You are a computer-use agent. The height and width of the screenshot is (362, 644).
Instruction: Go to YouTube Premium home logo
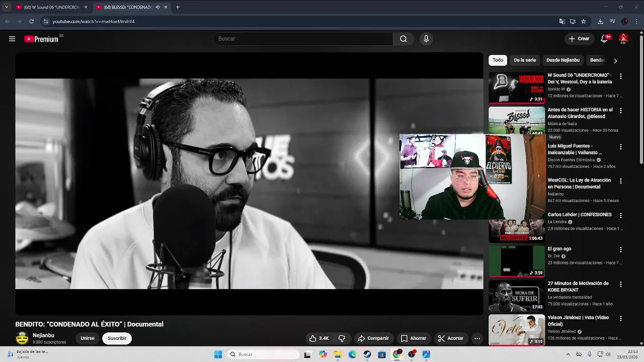[42, 39]
